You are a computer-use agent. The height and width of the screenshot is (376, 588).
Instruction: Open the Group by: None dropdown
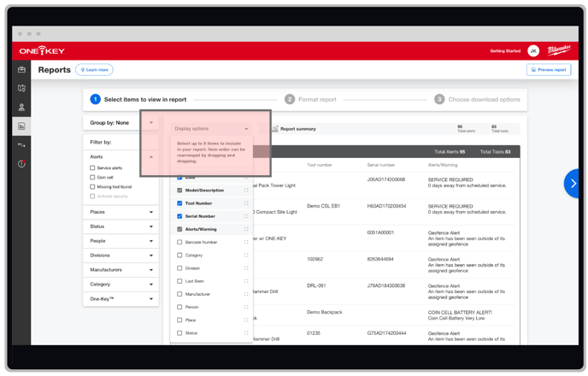121,123
